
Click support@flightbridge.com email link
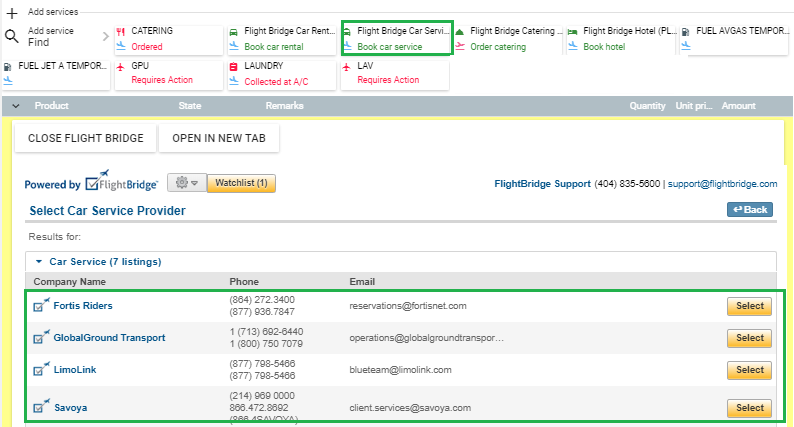point(722,184)
